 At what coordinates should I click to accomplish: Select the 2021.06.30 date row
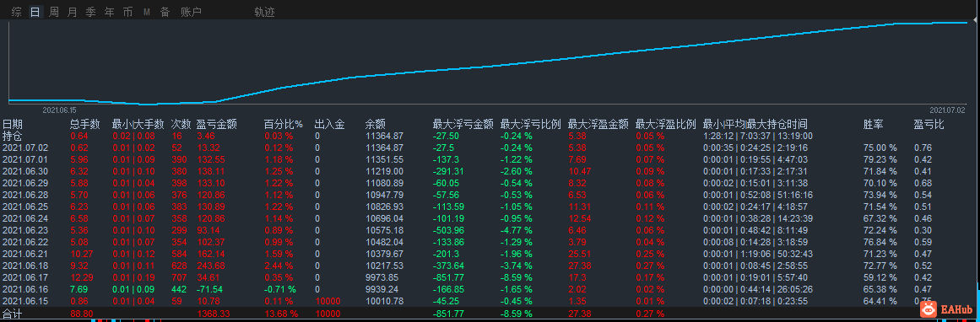(x=490, y=171)
